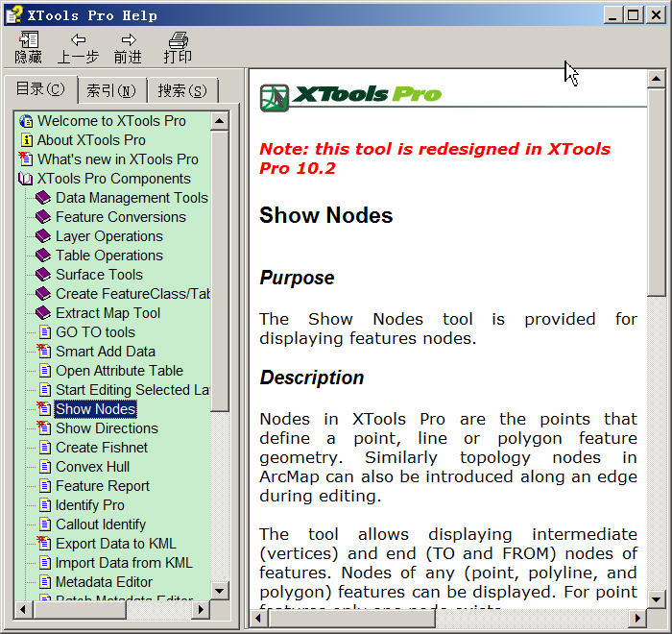The height and width of the screenshot is (634, 672).
Task: Expand Table Operations book icon
Action: (43, 256)
